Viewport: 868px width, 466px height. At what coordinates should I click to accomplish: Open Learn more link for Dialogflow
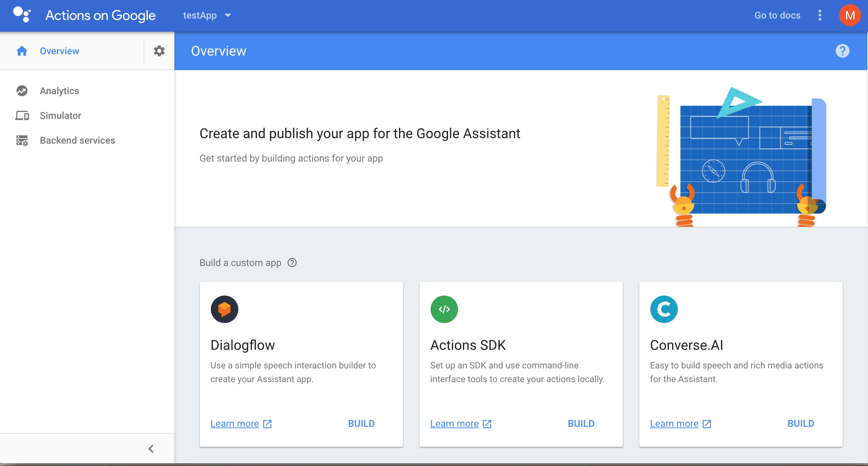(235, 424)
